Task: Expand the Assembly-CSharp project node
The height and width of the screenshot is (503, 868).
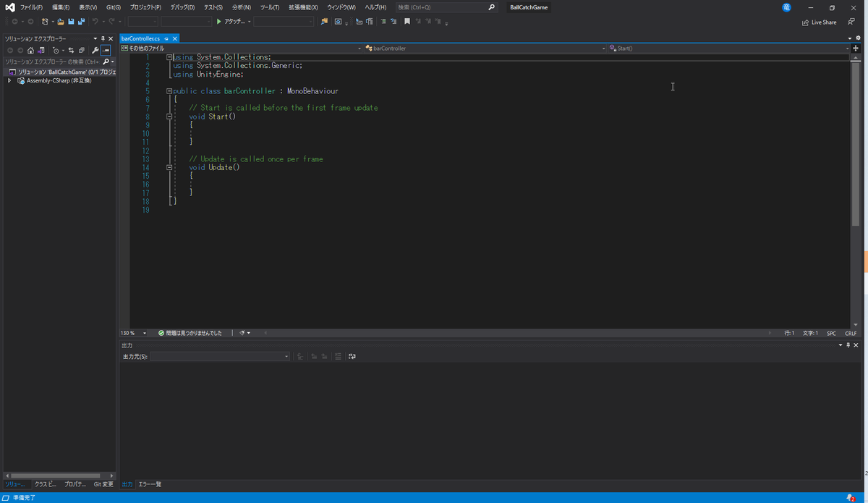Action: tap(9, 80)
